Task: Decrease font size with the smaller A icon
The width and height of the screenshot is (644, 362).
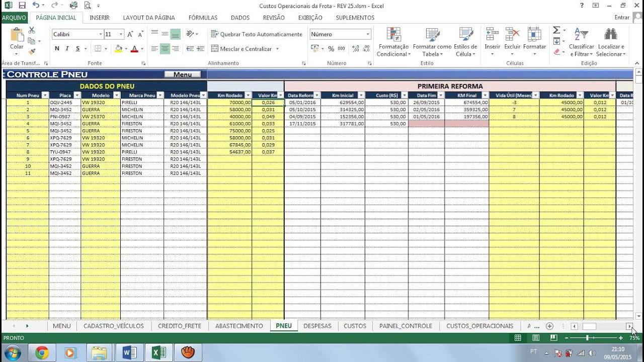Action: (x=140, y=34)
